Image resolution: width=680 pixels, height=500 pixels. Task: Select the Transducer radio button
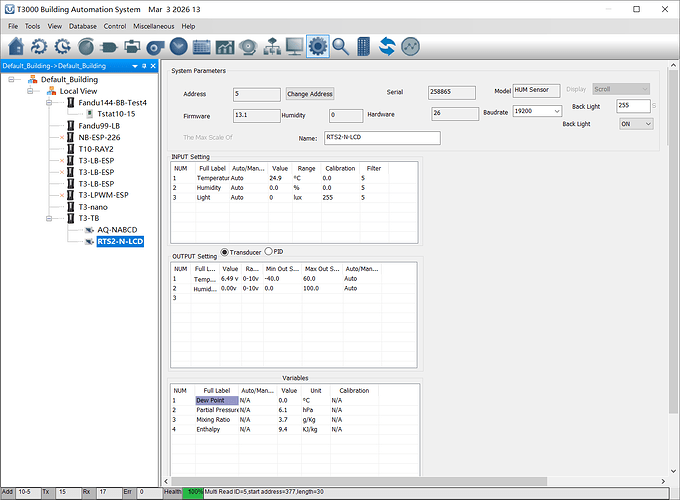[225, 251]
